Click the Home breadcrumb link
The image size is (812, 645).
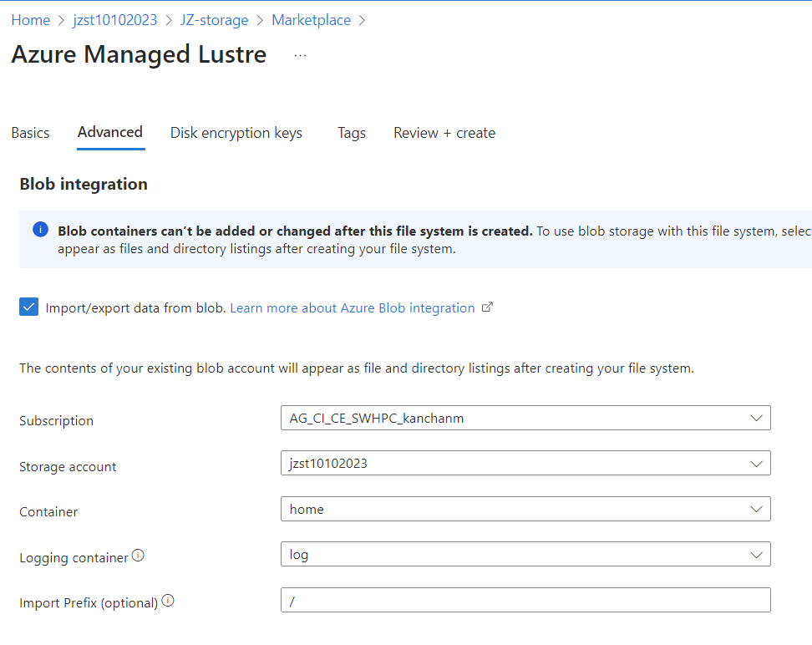point(31,20)
